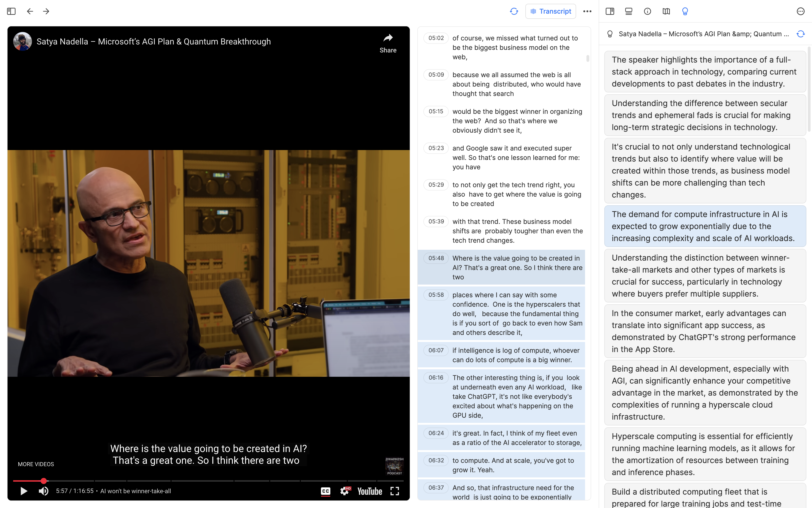The image size is (812, 508).
Task: Select highlighted insight on compute infrastructure demand
Action: click(x=705, y=226)
